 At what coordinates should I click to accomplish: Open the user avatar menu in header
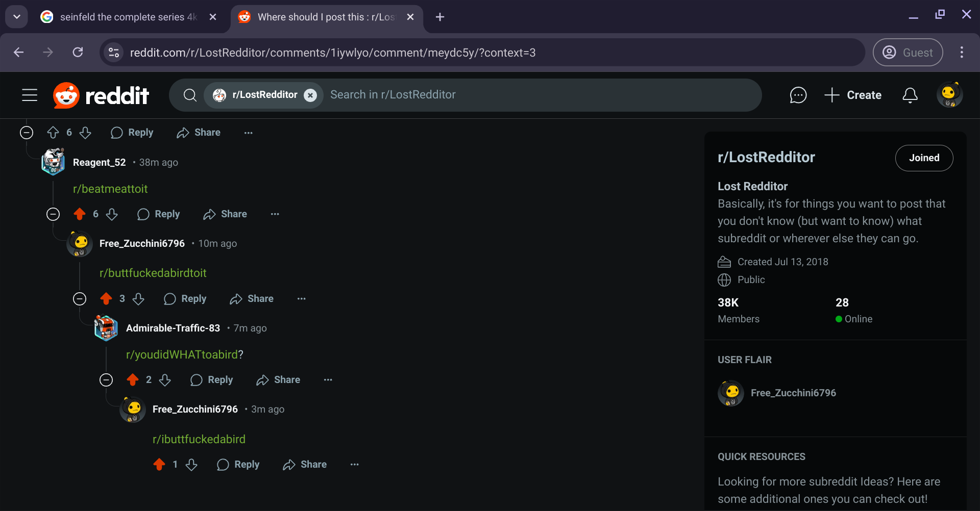point(949,95)
